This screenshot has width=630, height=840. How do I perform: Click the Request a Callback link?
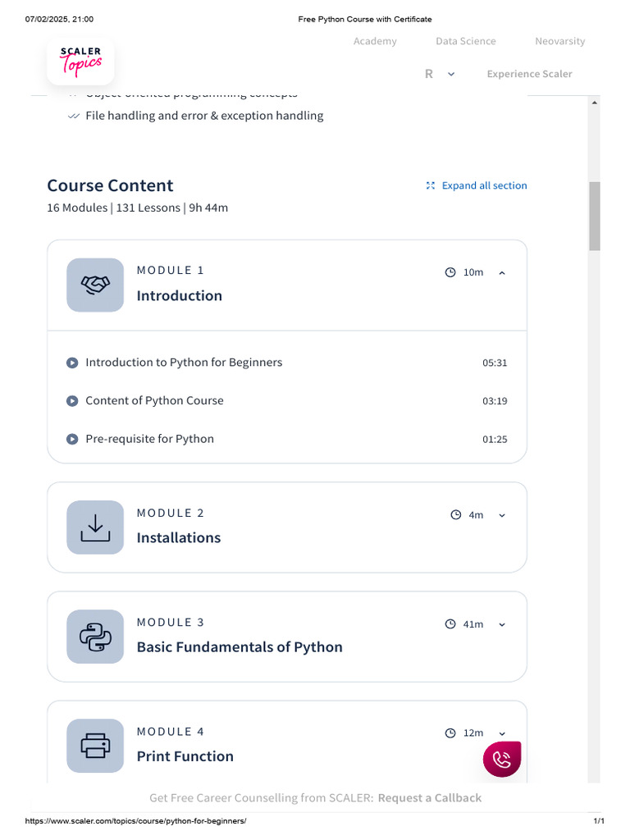tap(429, 797)
